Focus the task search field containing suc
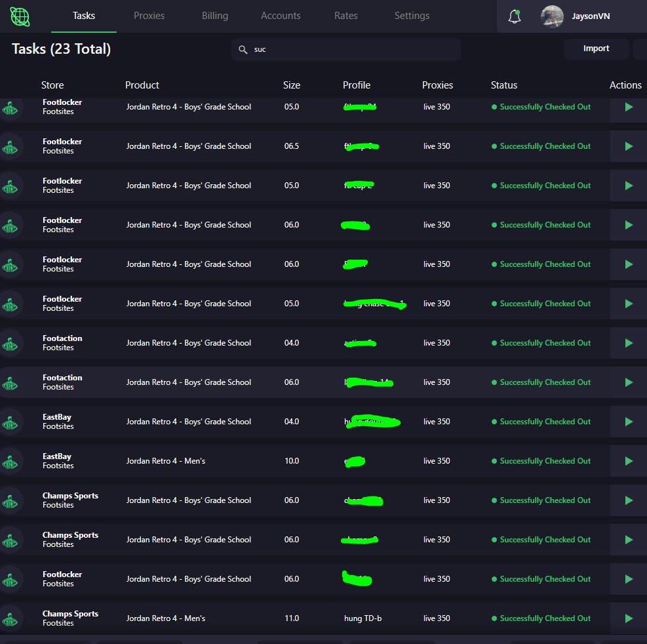This screenshot has width=647, height=644. pyautogui.click(x=345, y=50)
